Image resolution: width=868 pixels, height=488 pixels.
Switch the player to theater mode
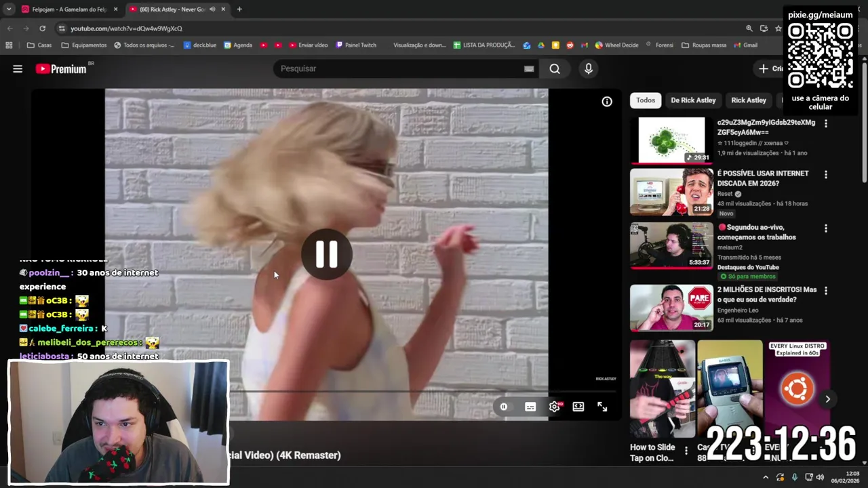coord(578,407)
